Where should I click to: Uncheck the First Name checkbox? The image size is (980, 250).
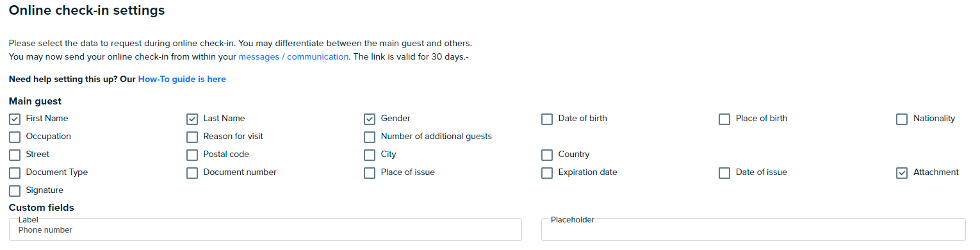(15, 119)
